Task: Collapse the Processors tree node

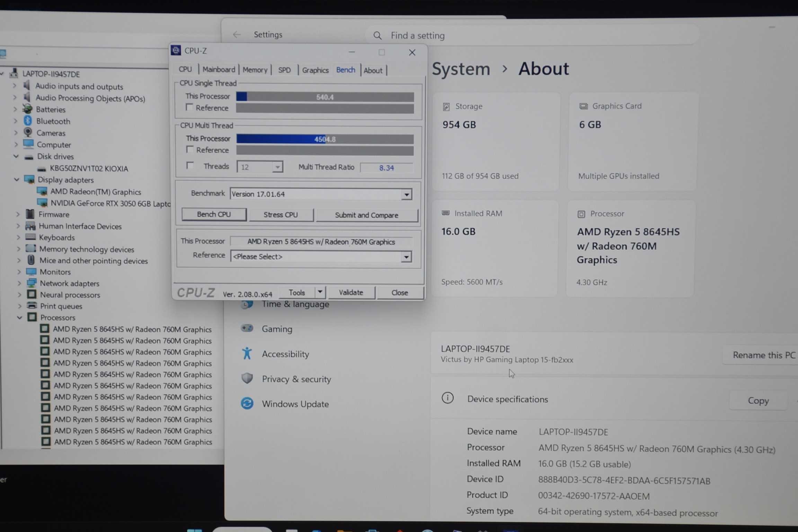Action: tap(19, 317)
